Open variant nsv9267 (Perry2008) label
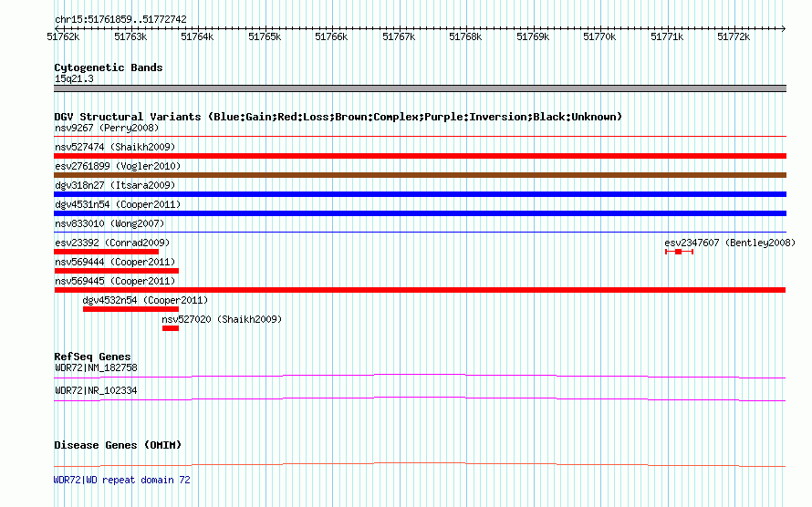 click(107, 128)
